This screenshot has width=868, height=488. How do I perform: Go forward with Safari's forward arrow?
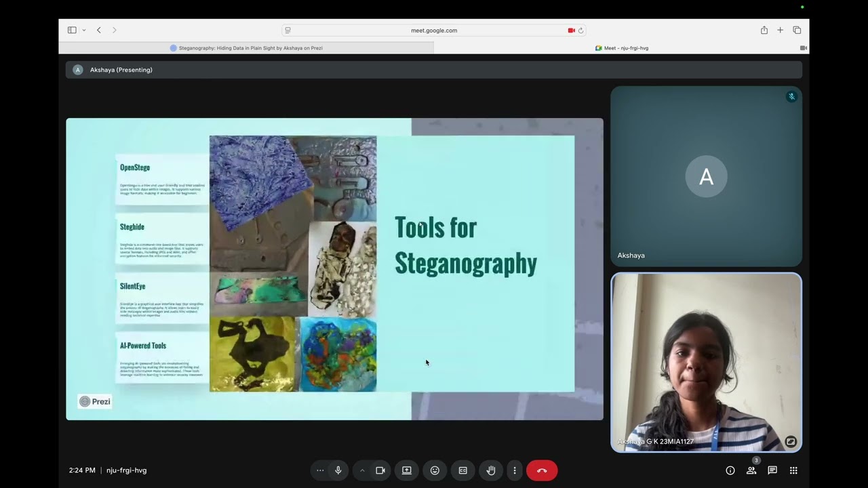(x=114, y=30)
